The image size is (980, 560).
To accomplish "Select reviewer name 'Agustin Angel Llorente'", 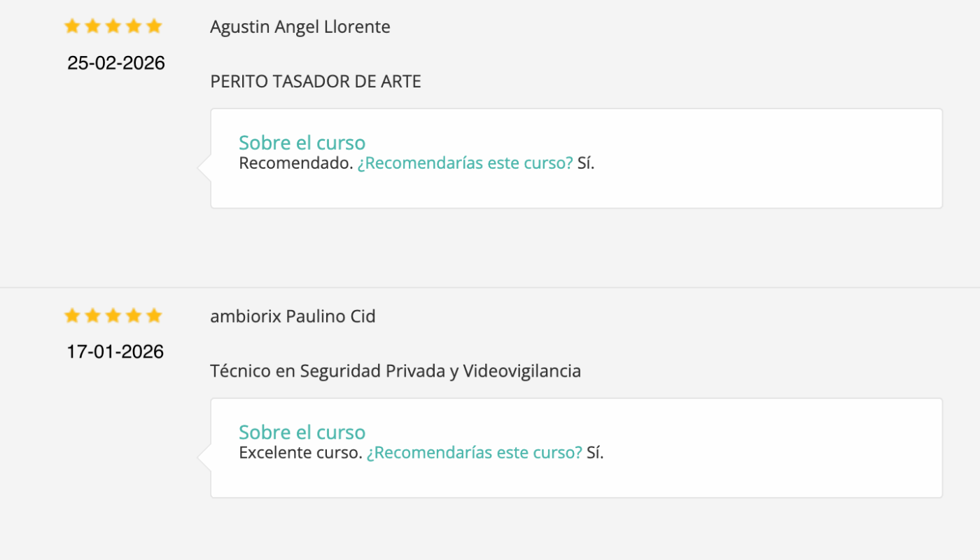I will [x=300, y=27].
